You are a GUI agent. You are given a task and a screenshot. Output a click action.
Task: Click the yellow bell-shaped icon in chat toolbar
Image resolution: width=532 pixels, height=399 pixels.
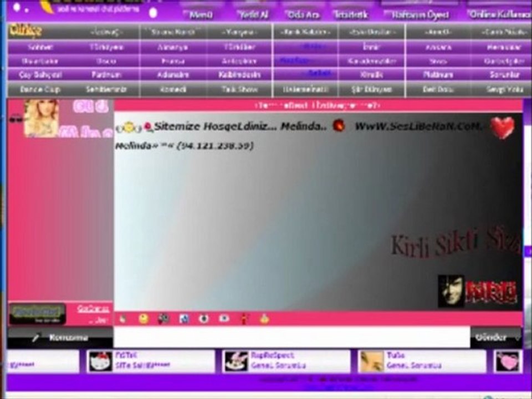click(x=264, y=319)
